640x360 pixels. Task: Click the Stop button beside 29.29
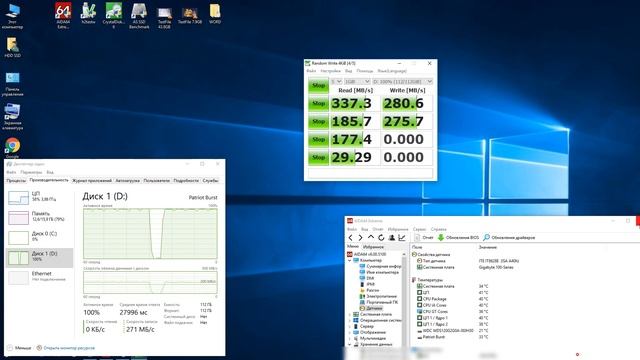318,157
